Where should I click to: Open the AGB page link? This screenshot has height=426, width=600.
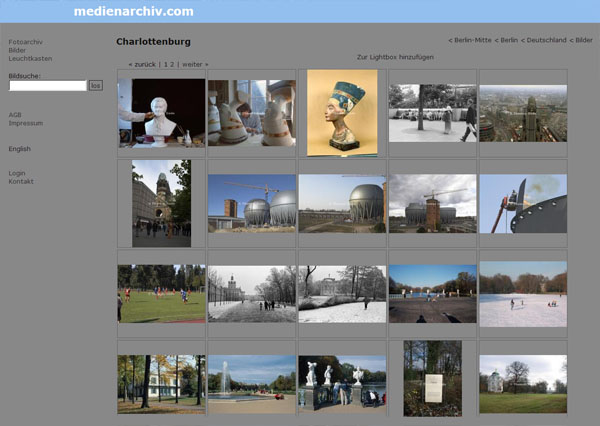pos(15,115)
